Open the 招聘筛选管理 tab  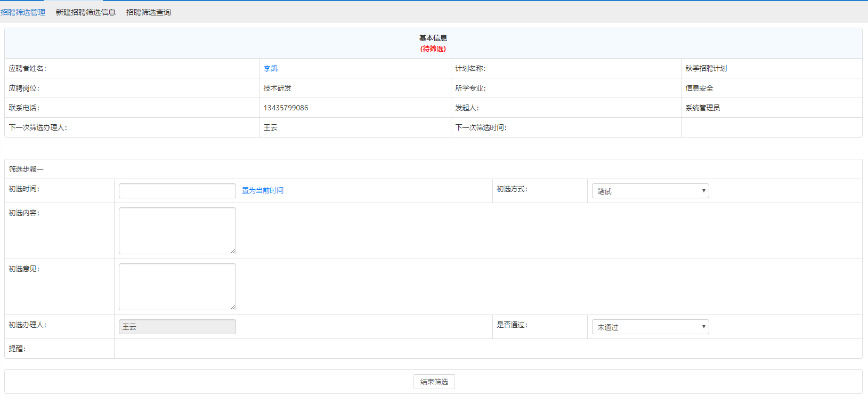point(23,12)
